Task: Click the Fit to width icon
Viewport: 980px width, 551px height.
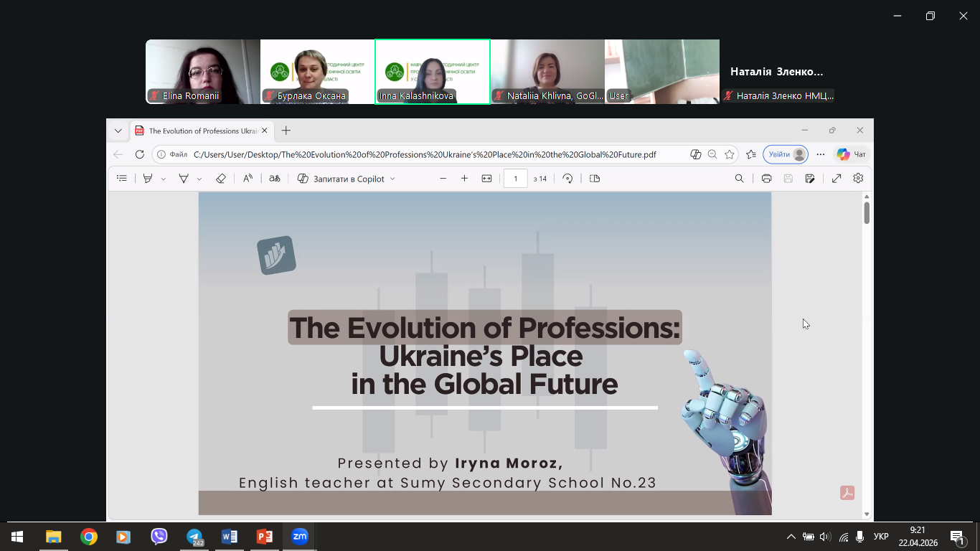Action: (x=486, y=179)
